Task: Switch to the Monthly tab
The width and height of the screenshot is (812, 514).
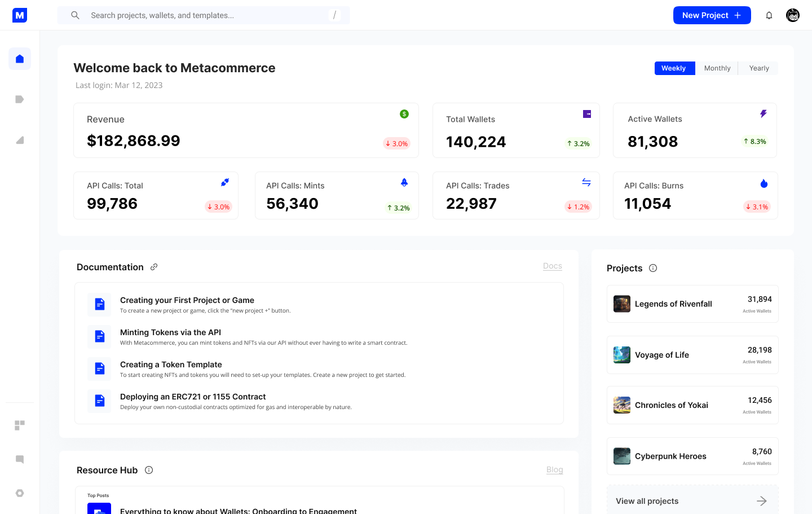Action: tap(717, 68)
